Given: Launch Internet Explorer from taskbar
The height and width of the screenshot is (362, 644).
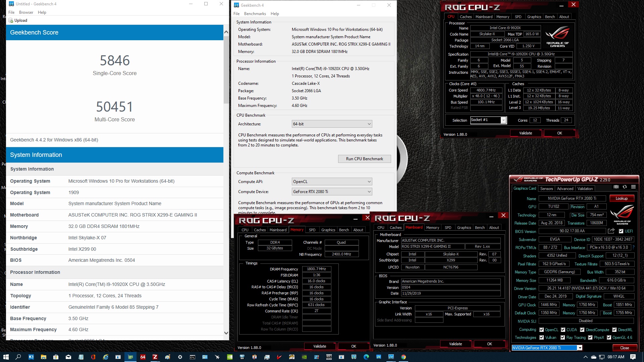Looking at the screenshot, I should tap(105, 357).
